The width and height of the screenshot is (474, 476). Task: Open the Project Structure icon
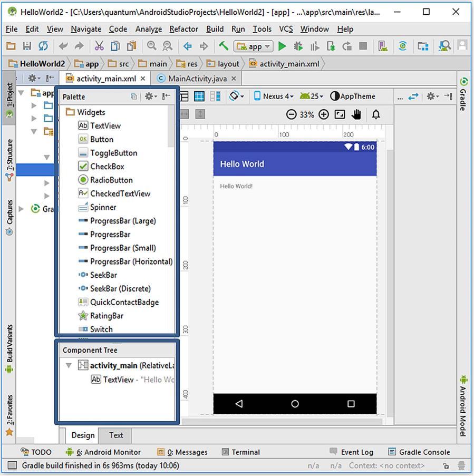coord(423,46)
